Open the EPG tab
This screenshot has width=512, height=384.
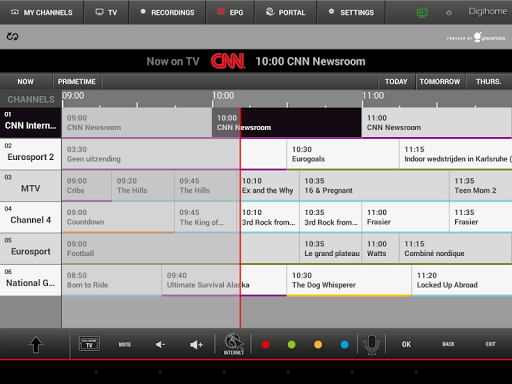click(230, 12)
